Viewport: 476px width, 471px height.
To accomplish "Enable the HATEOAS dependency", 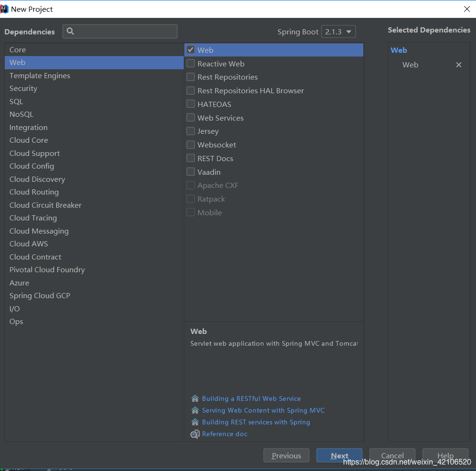I will point(191,104).
